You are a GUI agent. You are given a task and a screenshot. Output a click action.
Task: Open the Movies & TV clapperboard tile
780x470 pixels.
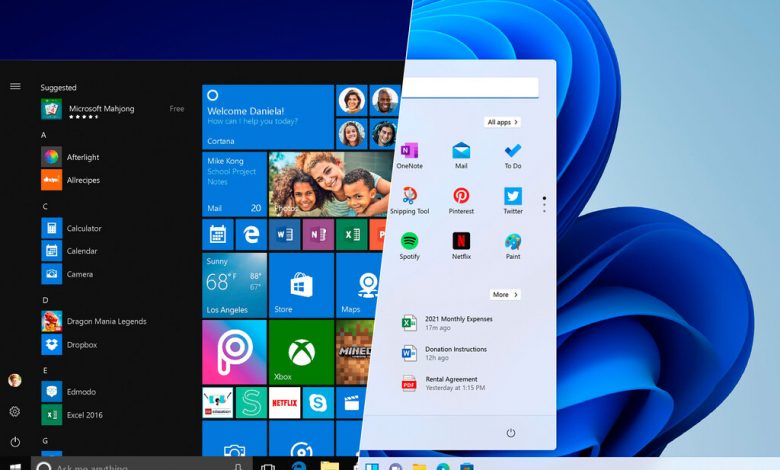pos(351,402)
